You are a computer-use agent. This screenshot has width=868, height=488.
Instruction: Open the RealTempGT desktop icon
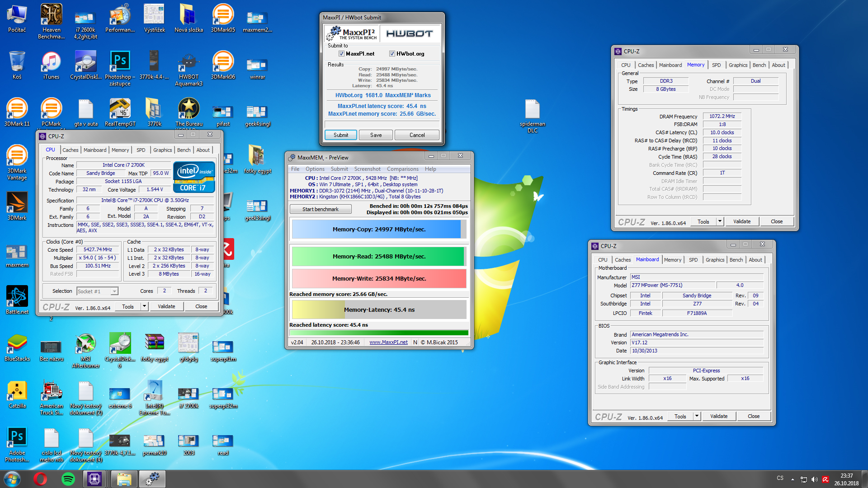120,112
